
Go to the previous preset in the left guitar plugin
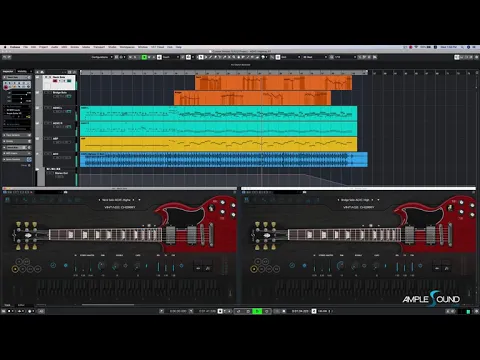[x=99, y=200]
